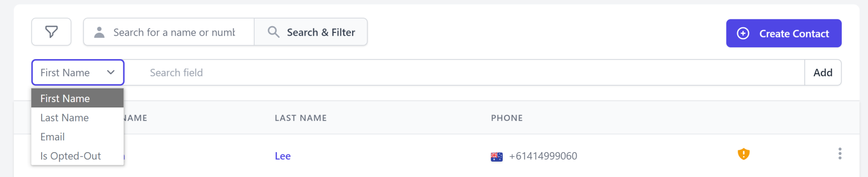Click the plus circle icon on Create Contact

click(x=743, y=33)
